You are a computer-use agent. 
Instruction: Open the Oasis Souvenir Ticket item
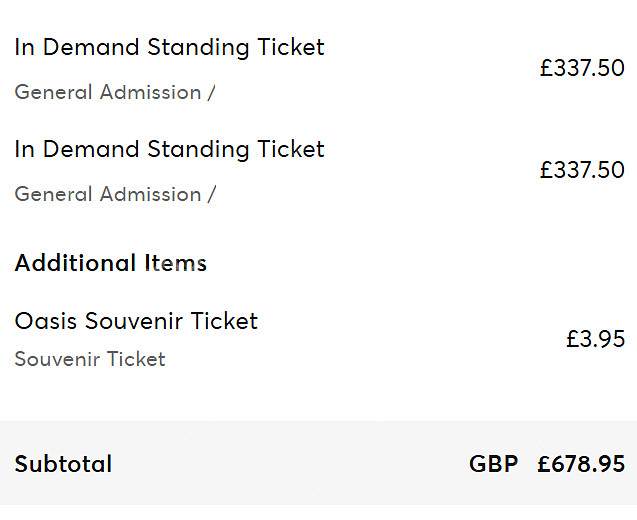136,321
